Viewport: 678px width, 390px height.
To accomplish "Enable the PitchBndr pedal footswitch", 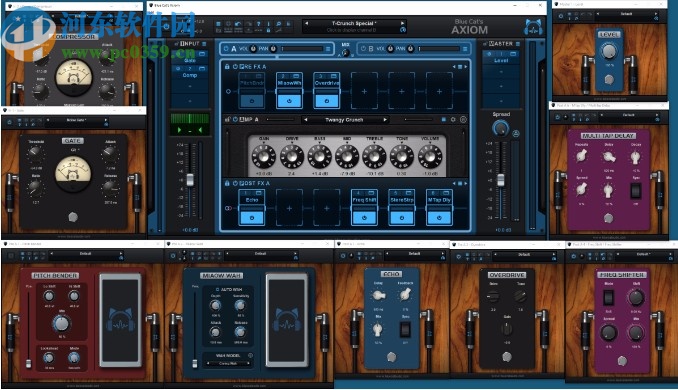I will [x=252, y=101].
